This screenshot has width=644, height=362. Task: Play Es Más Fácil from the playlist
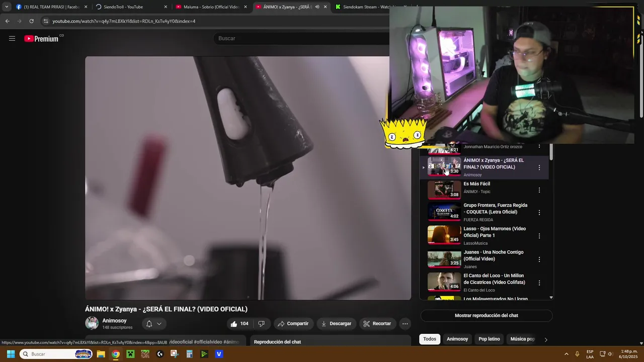(484, 190)
